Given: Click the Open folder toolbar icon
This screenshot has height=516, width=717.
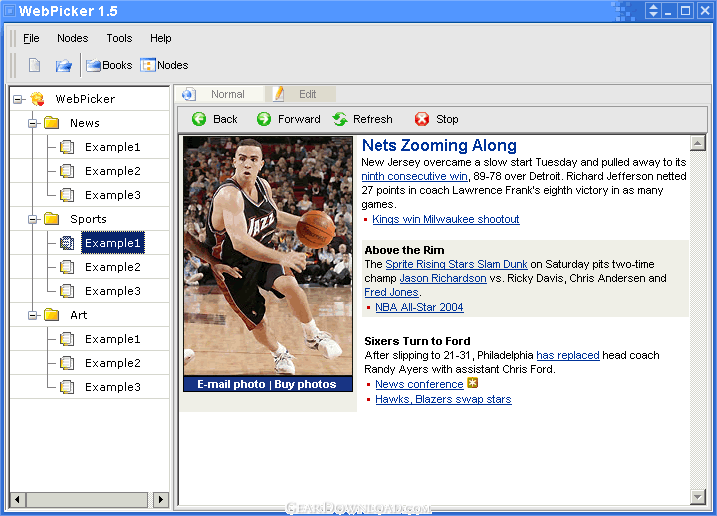Looking at the screenshot, I should coord(64,65).
